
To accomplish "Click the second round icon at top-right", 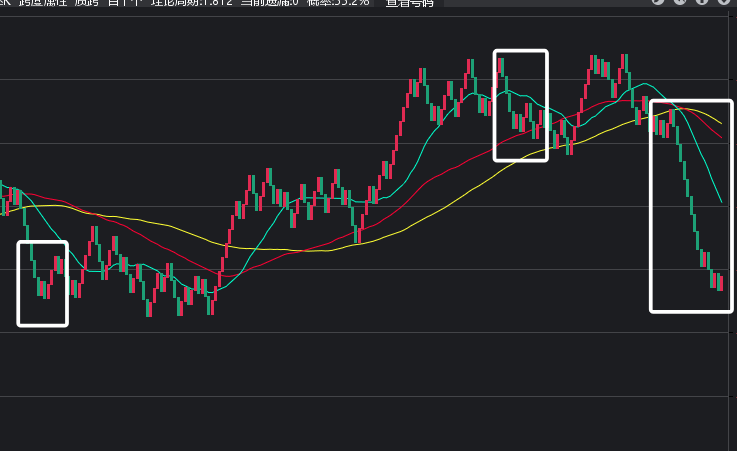I will (678, 3).
